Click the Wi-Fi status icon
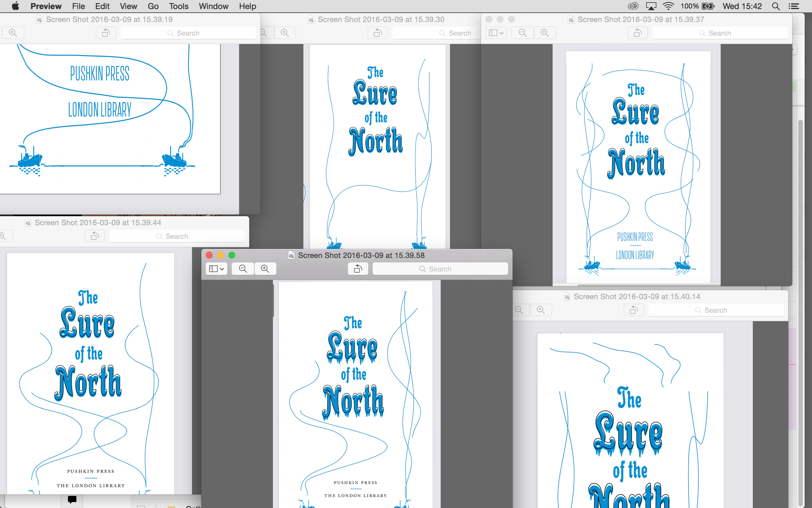The height and width of the screenshot is (508, 812). (668, 6)
